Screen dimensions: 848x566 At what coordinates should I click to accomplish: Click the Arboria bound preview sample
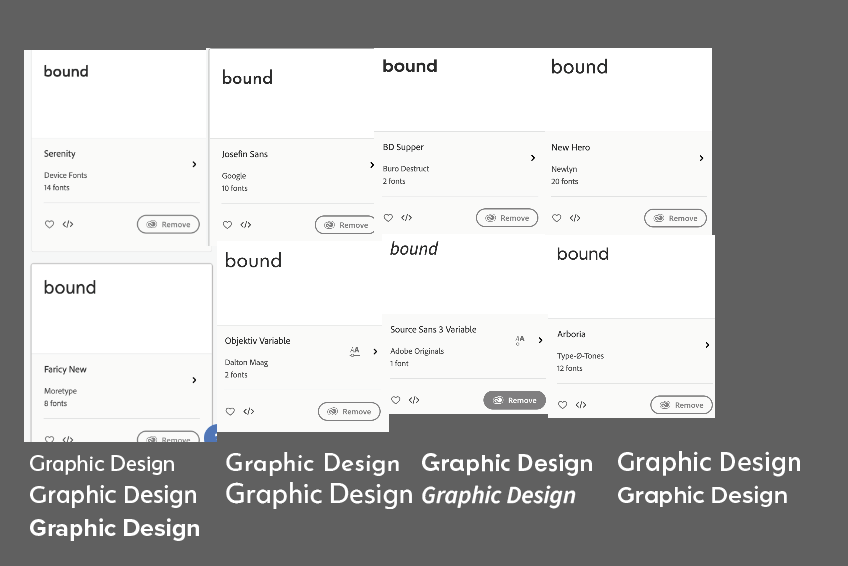[582, 254]
